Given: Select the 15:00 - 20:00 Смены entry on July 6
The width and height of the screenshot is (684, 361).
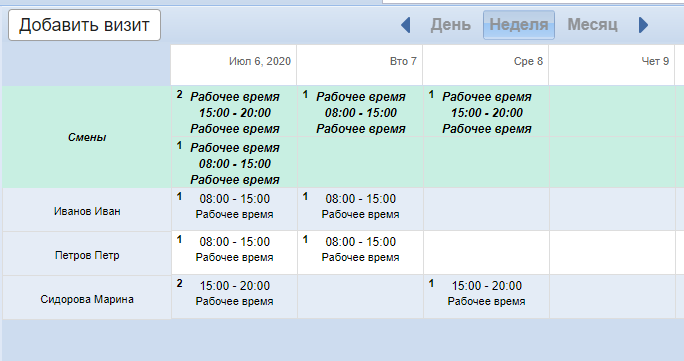Looking at the screenshot, I should click(x=234, y=112).
